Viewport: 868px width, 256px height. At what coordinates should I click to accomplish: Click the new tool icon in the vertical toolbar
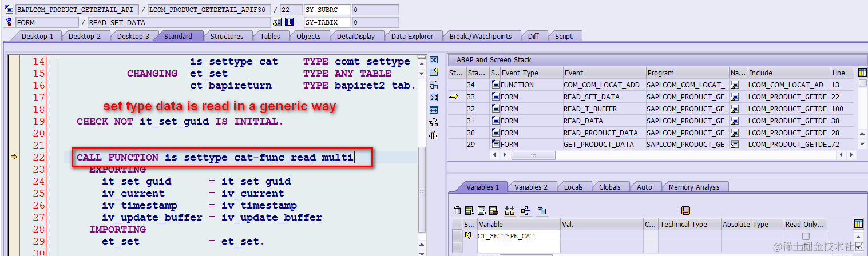[x=434, y=73]
